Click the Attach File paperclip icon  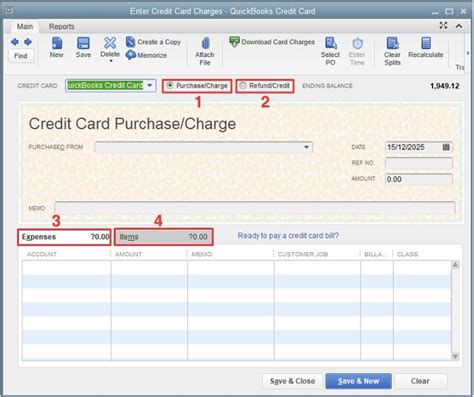click(205, 43)
